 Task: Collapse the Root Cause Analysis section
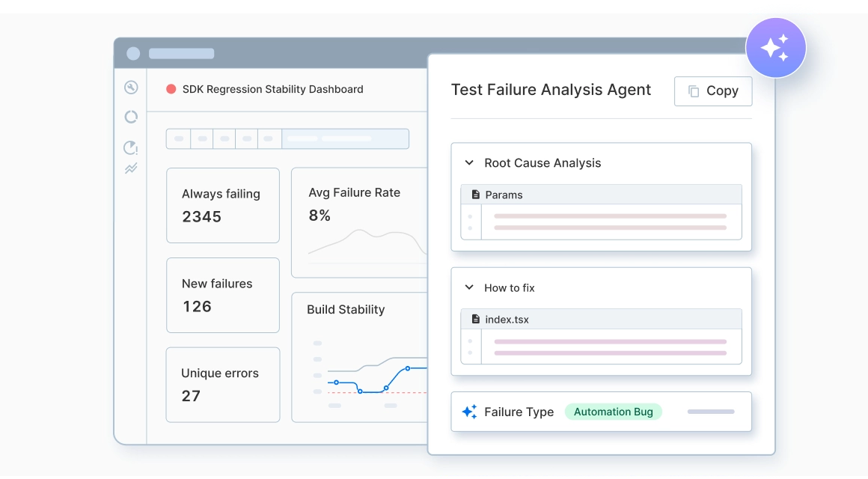[x=469, y=162]
